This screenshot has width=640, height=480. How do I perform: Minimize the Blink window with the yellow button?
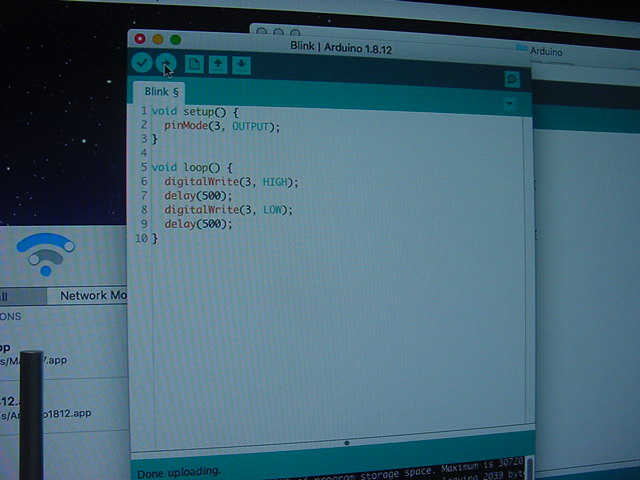[158, 39]
